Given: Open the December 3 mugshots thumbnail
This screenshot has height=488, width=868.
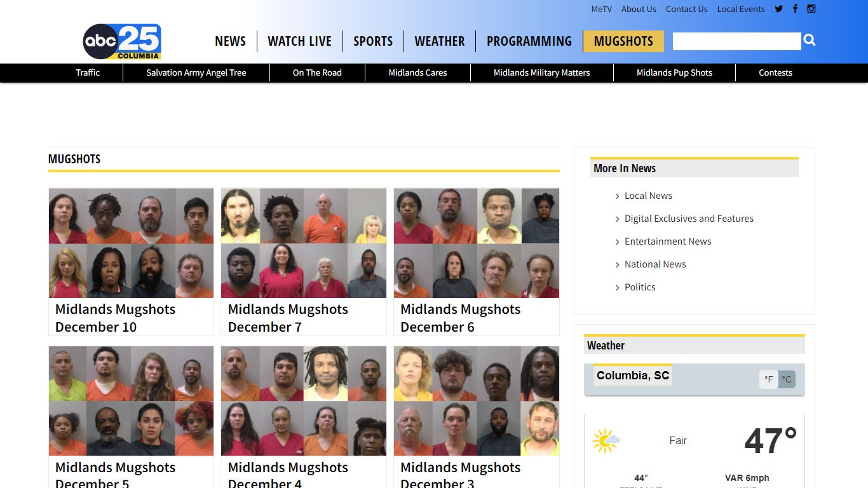Looking at the screenshot, I should 477,401.
